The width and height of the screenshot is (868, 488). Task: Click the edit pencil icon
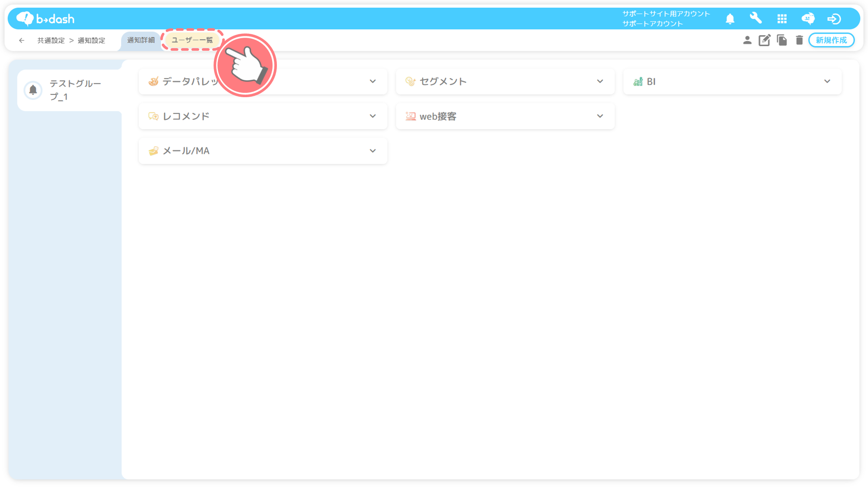764,40
